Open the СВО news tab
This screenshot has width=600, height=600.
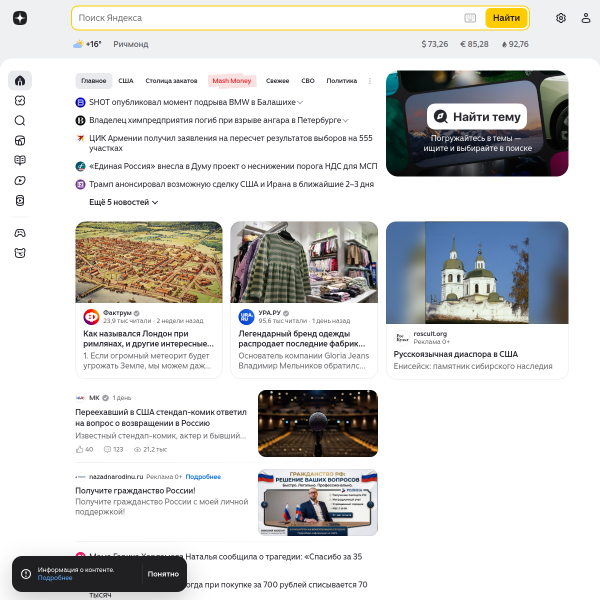(308, 81)
